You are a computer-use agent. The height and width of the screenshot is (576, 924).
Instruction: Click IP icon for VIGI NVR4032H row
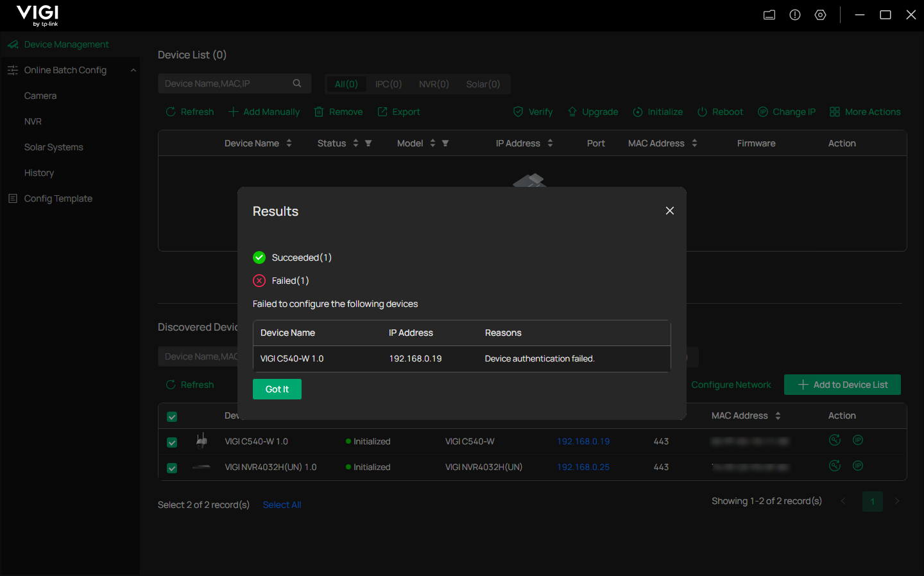858,466
